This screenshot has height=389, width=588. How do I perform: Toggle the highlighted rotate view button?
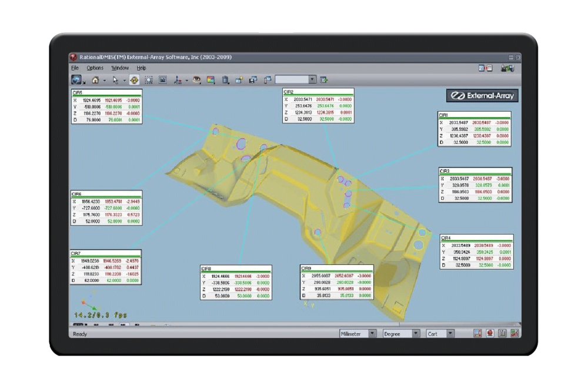click(x=134, y=80)
